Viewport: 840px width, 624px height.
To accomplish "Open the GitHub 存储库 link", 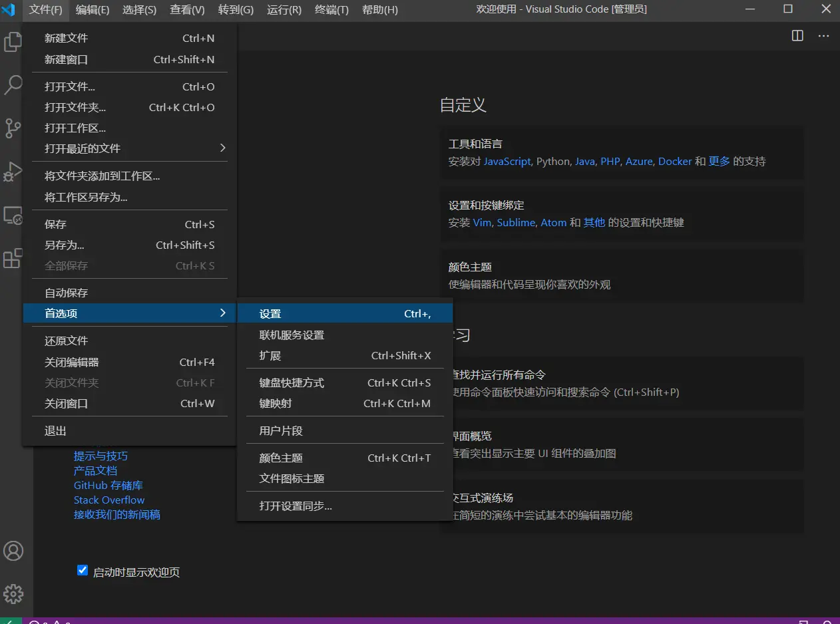I will [108, 485].
